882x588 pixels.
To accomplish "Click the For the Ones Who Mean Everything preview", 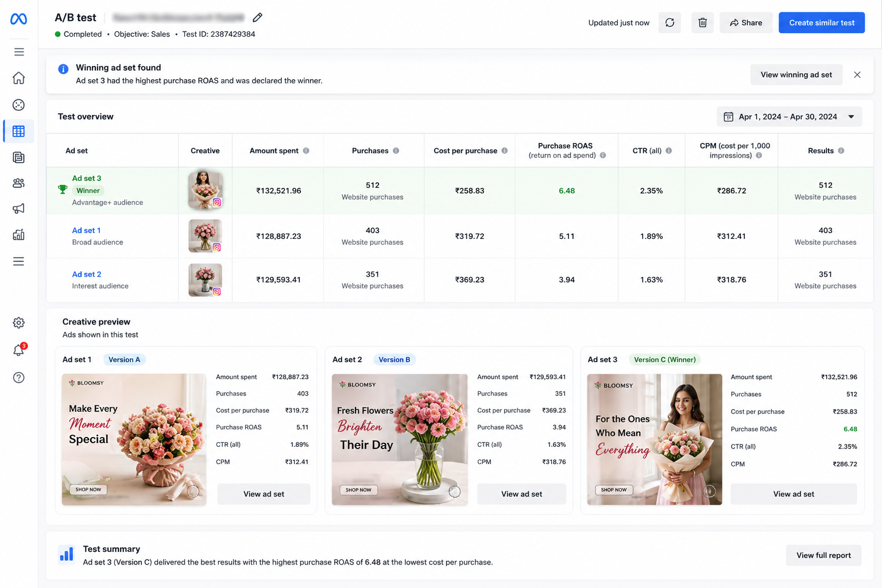I will (655, 439).
